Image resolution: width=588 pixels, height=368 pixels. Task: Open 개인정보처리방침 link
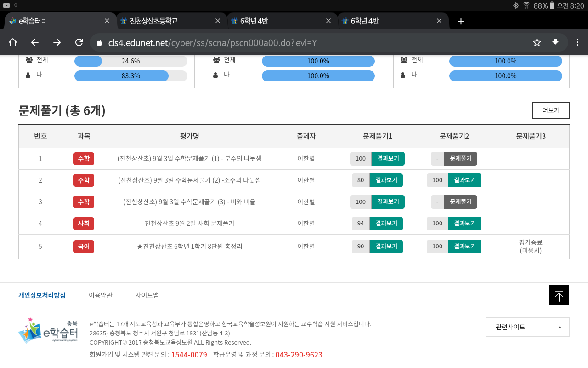42,295
